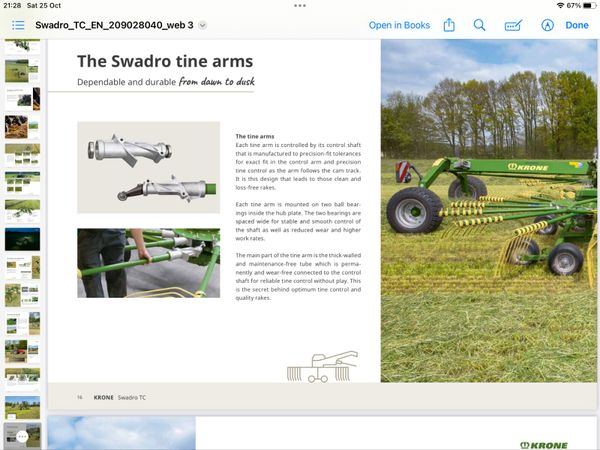Tap the 'KRONE Swadro TC' footer text

[x=119, y=398]
